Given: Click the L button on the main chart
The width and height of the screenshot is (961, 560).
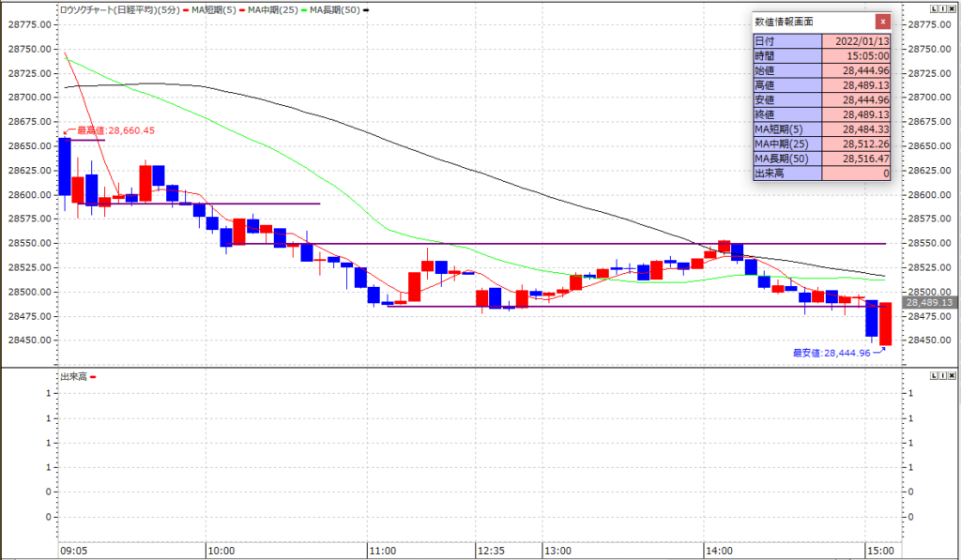Looking at the screenshot, I should click(x=933, y=8).
